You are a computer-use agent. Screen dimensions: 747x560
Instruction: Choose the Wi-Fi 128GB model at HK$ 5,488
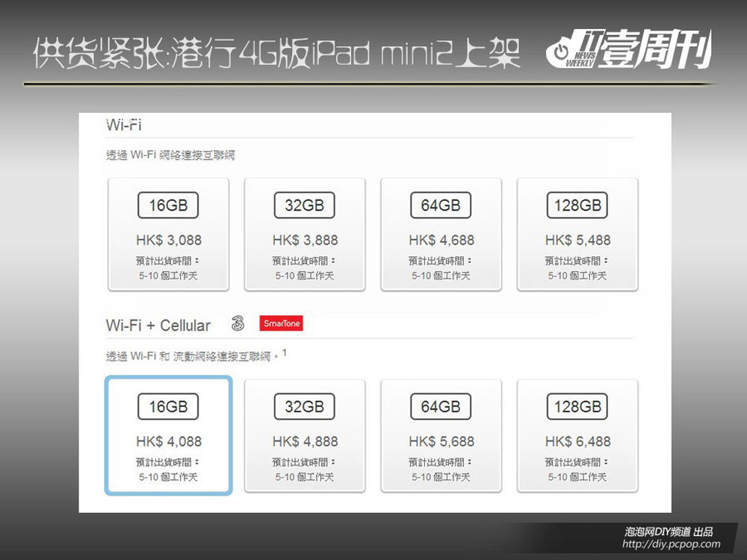[x=577, y=234]
